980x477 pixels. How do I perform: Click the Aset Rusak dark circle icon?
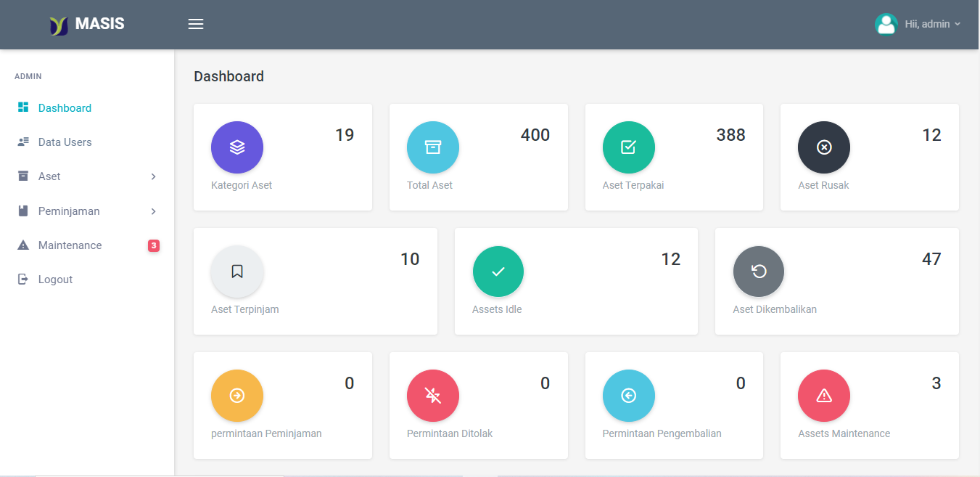(x=824, y=147)
